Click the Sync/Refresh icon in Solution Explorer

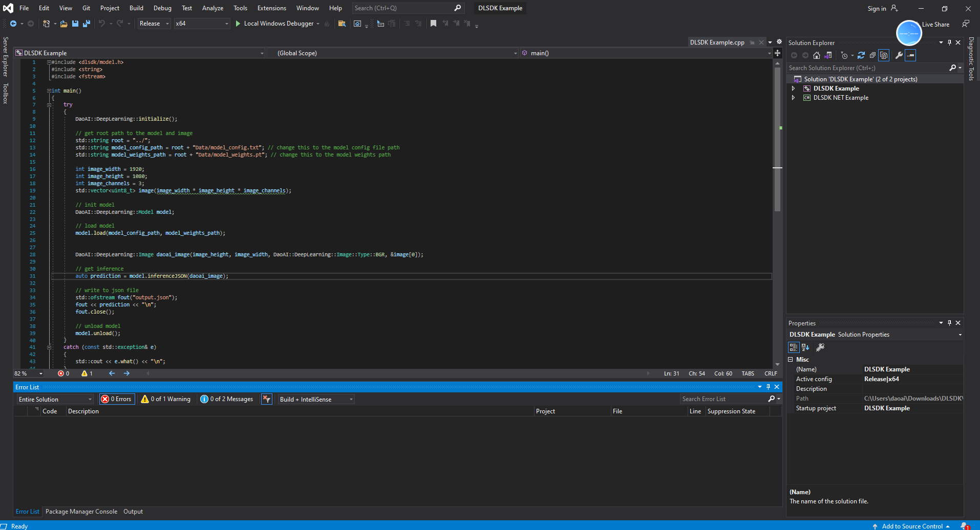(x=861, y=55)
